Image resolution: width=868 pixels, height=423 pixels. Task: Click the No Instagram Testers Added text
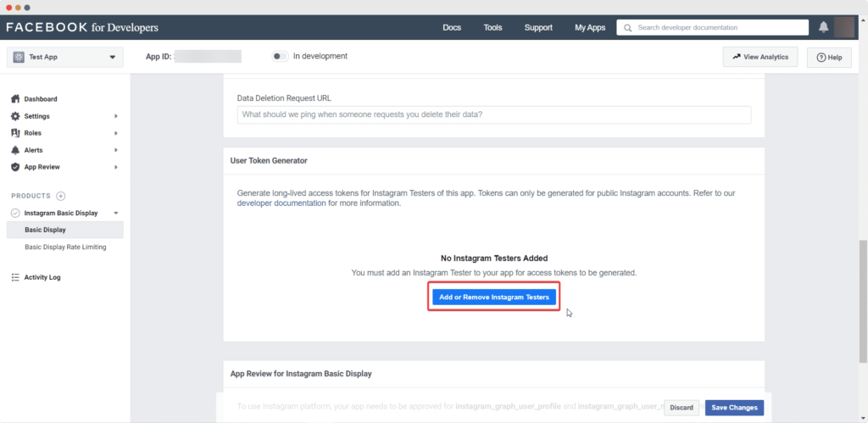coord(494,258)
